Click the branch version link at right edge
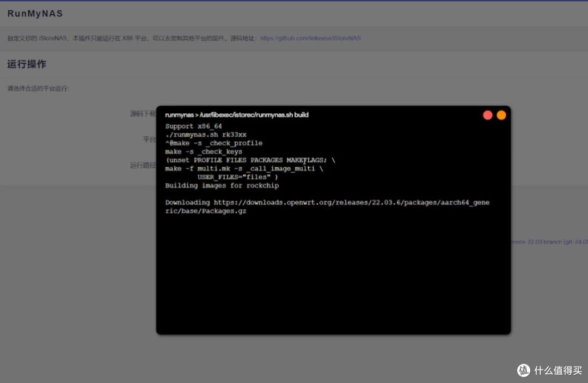 click(x=549, y=242)
